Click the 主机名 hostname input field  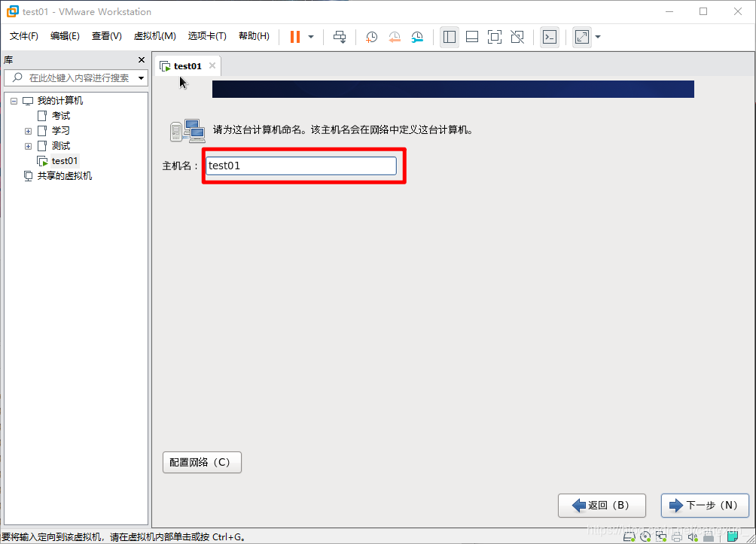[x=301, y=166]
